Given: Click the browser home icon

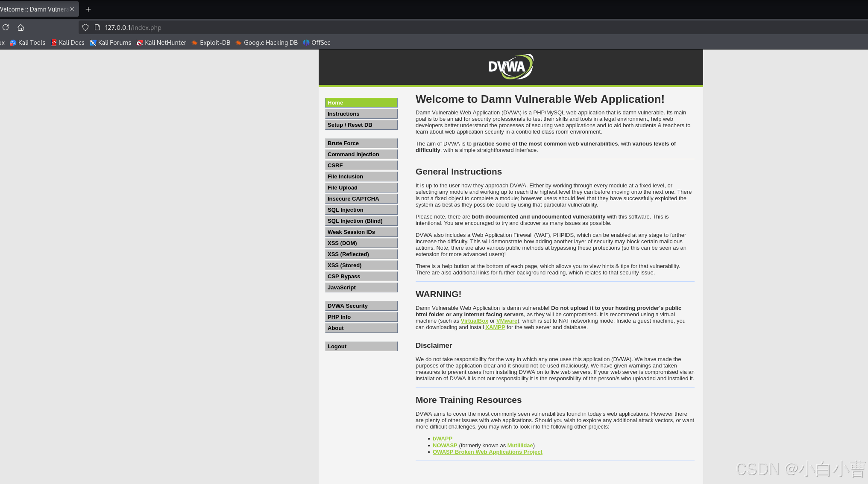Looking at the screenshot, I should [21, 27].
